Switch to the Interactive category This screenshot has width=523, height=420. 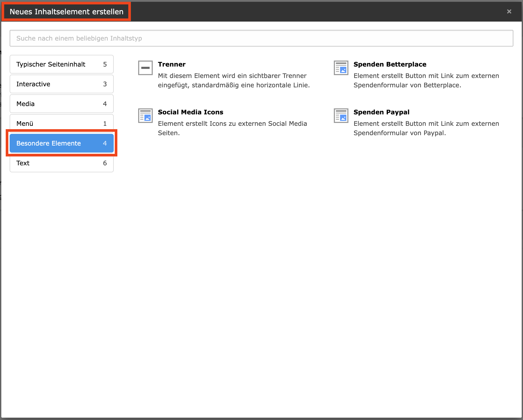pos(61,84)
